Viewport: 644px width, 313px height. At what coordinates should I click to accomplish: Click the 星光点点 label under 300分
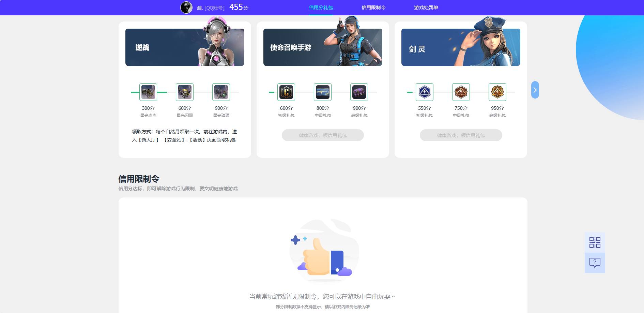(x=148, y=116)
